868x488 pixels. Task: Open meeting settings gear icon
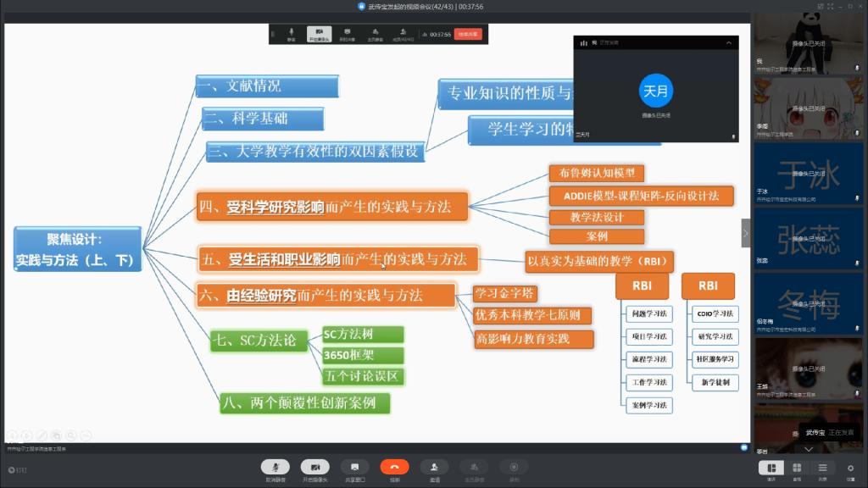849,469
